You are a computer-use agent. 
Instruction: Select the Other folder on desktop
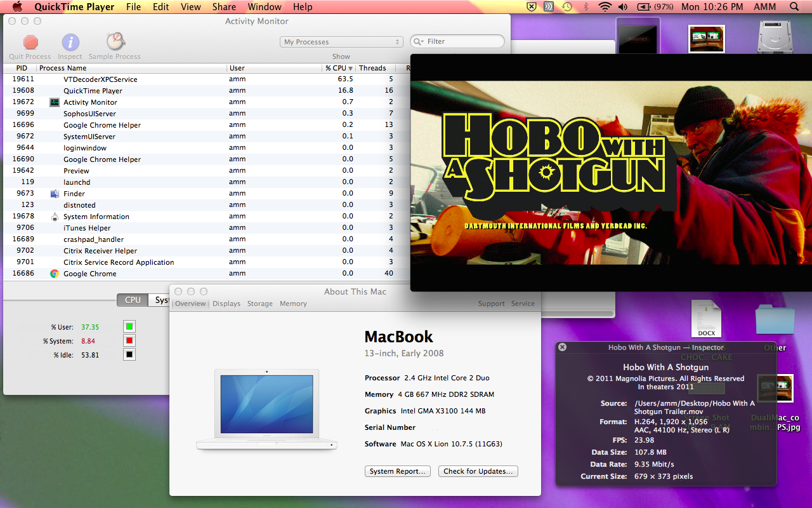775,320
